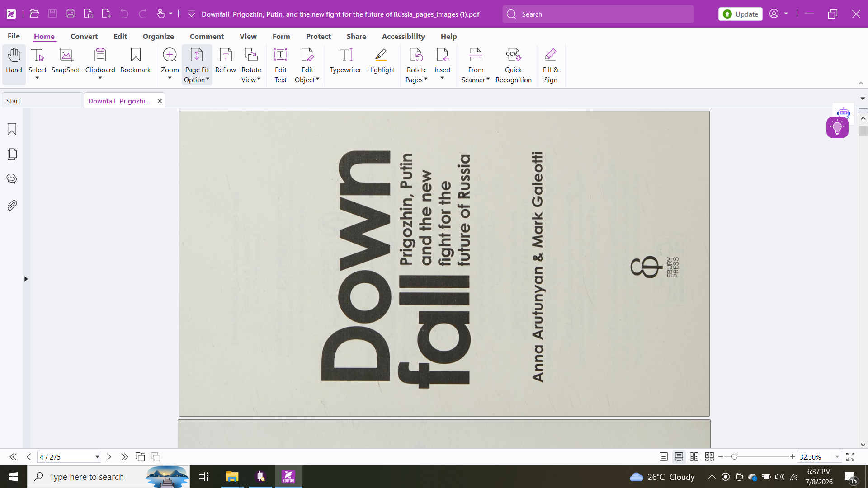The image size is (868, 488).
Task: Expand the left navigation pane arrow
Action: [x=26, y=279]
